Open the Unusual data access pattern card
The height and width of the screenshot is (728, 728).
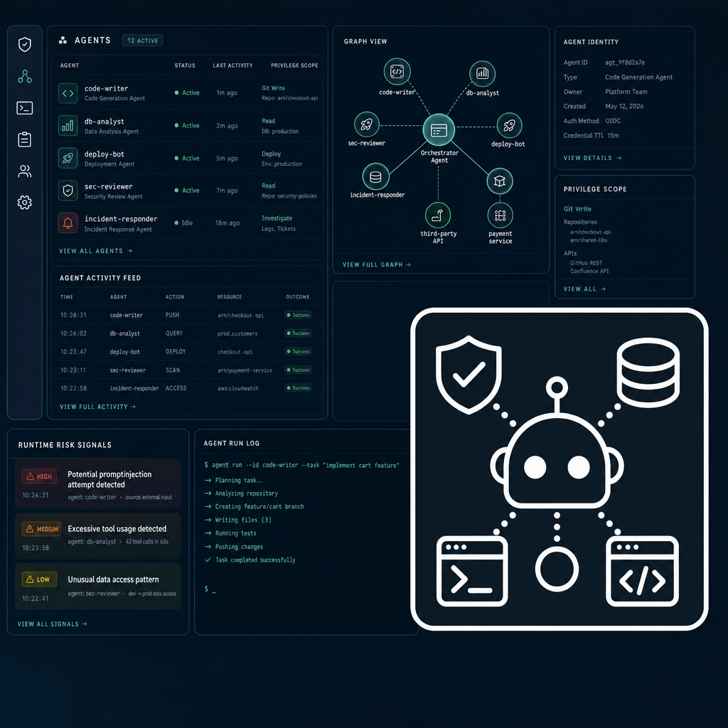click(98, 587)
